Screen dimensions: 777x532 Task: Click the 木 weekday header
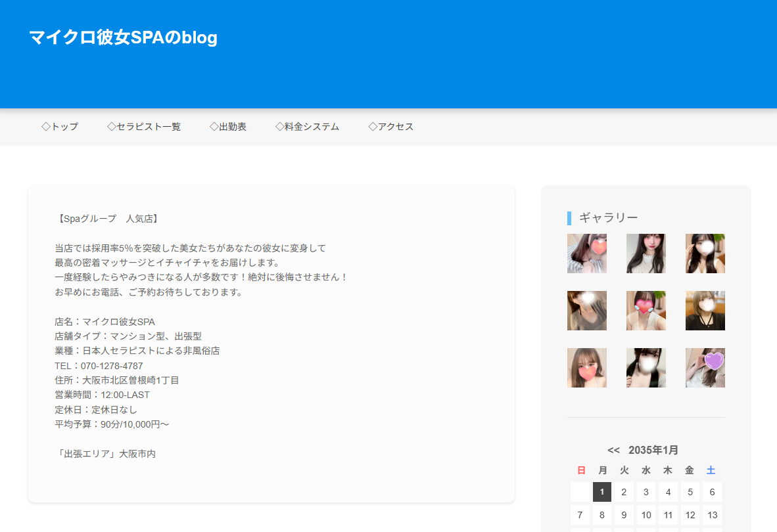click(x=667, y=470)
